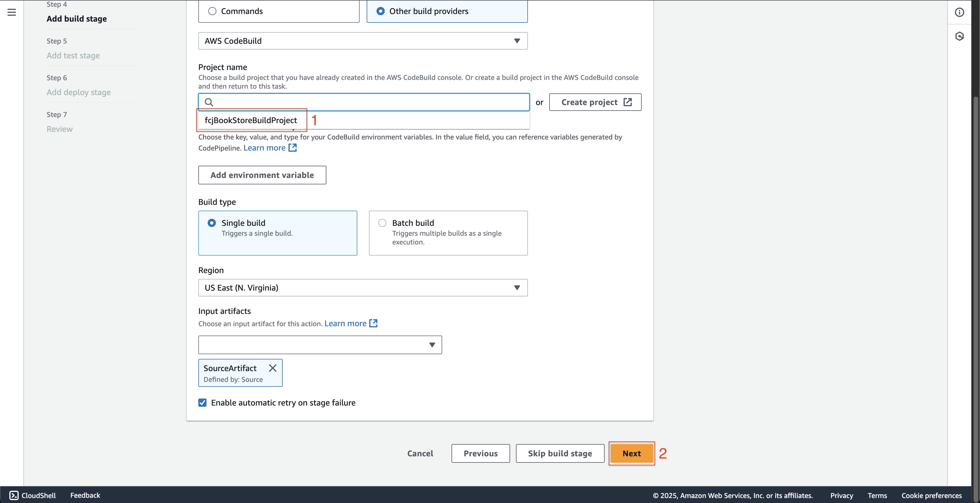Click the Create project button
This screenshot has height=503, width=980.
[x=595, y=102]
